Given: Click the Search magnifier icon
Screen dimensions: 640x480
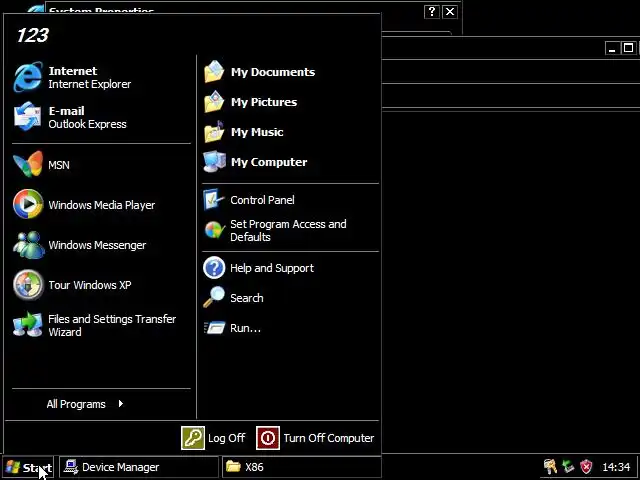Looking at the screenshot, I should (x=214, y=297).
